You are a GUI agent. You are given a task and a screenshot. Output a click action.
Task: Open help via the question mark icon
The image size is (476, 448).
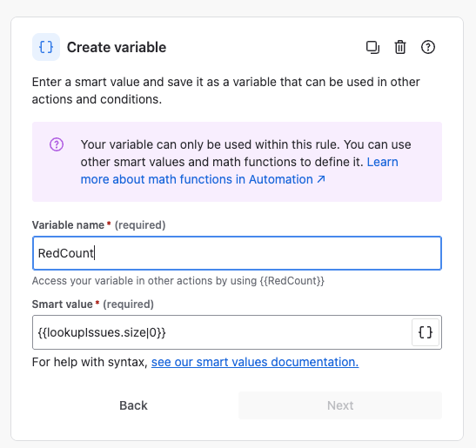point(428,47)
